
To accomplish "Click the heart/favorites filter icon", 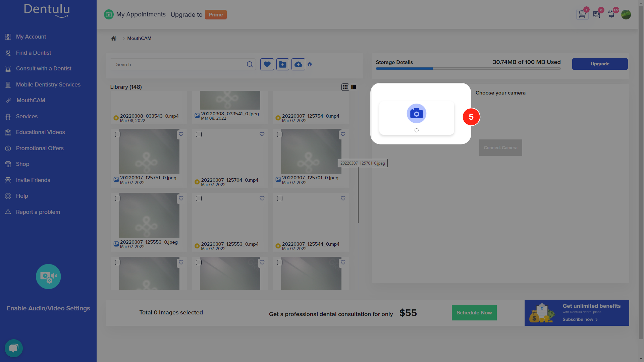I will pyautogui.click(x=267, y=64).
